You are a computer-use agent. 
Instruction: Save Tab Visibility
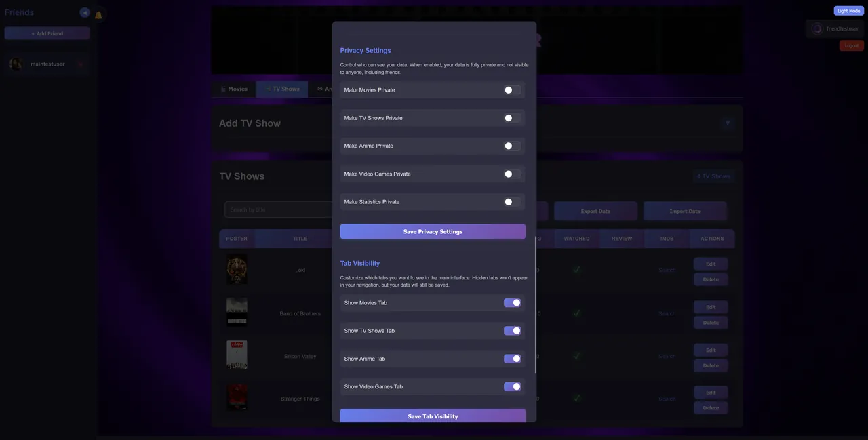click(x=433, y=416)
